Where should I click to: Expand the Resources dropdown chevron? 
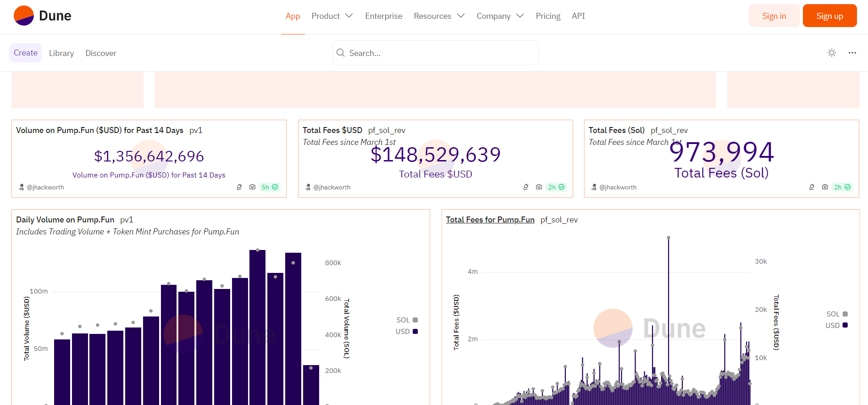pos(461,16)
